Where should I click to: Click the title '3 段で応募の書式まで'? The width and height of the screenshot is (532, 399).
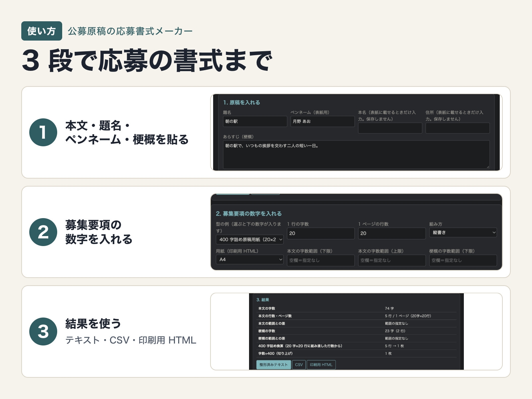point(147,61)
